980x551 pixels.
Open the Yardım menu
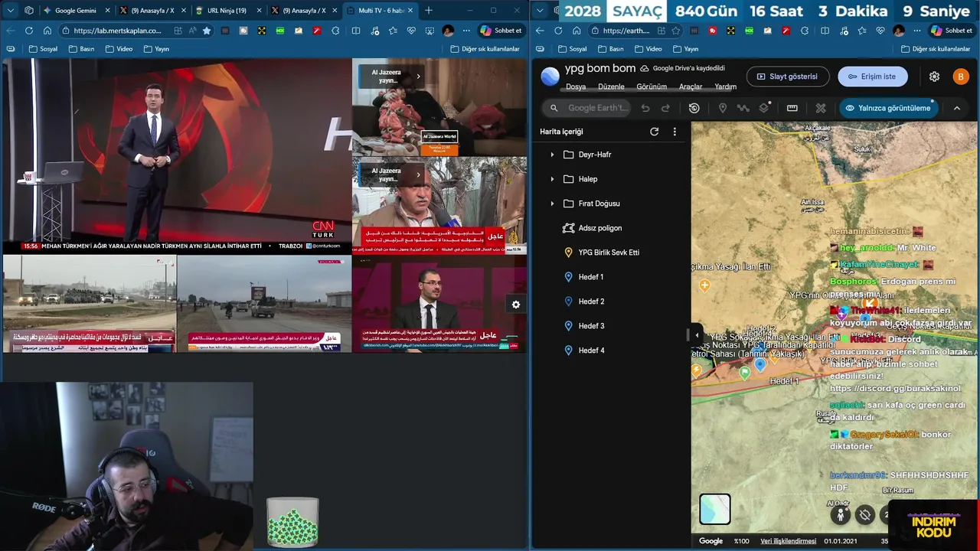[x=725, y=86]
